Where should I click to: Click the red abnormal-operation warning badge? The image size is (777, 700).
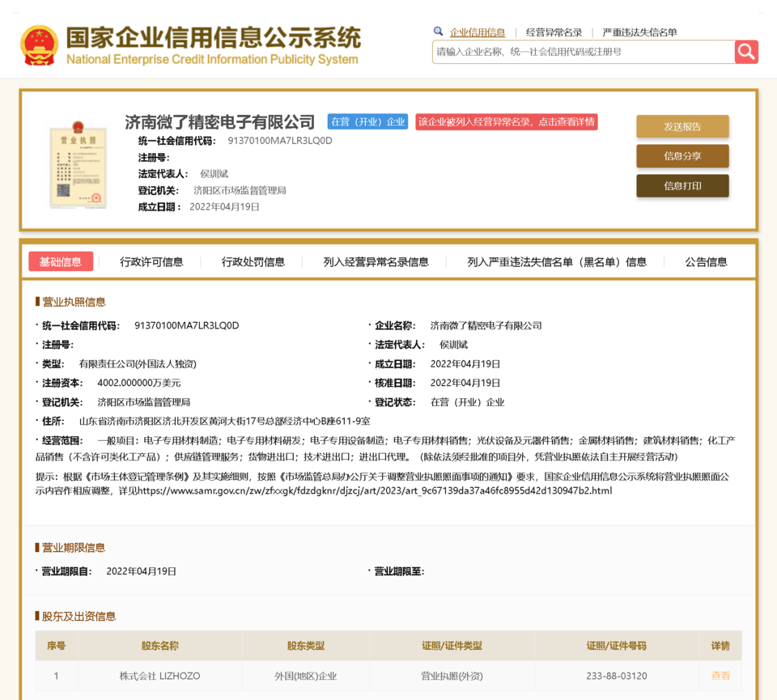507,122
